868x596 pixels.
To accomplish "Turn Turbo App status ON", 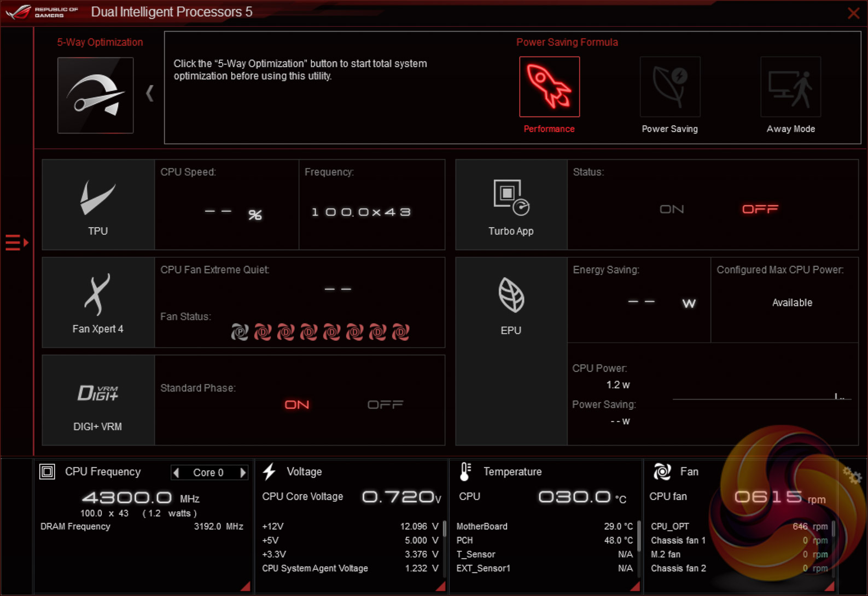I will (x=672, y=209).
